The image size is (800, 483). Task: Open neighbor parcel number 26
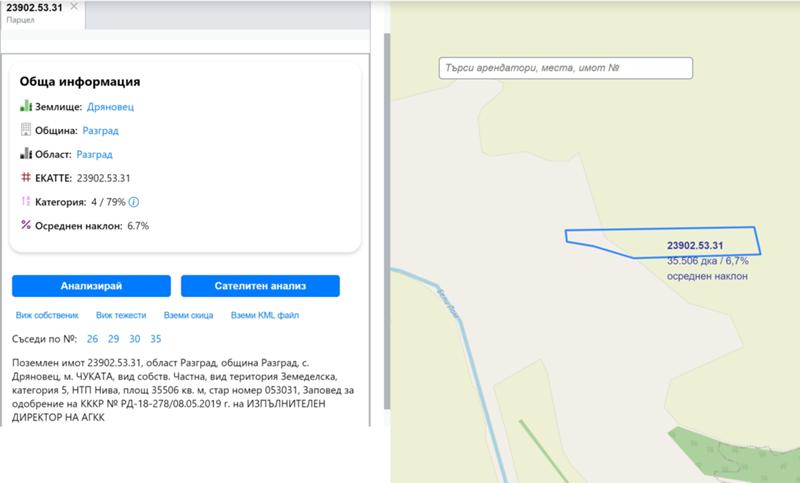pos(92,339)
